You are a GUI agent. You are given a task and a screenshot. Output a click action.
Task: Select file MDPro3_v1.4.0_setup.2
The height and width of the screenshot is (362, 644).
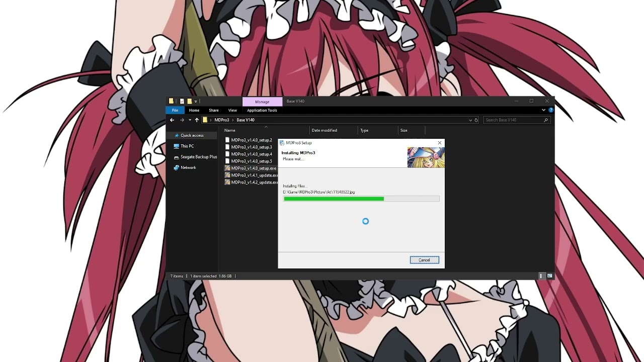[252, 140]
